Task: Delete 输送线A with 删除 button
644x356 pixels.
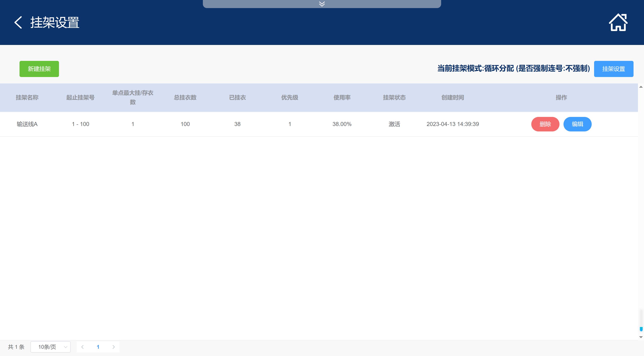Action: (545, 124)
